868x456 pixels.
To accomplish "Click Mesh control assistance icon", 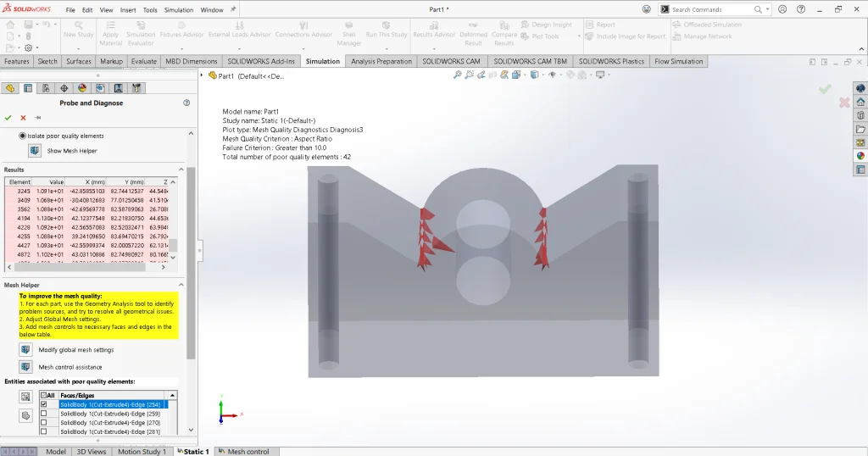I will pos(25,367).
